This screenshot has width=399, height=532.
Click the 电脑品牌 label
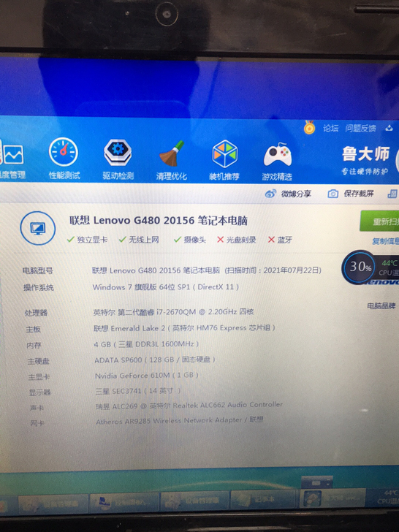381,306
